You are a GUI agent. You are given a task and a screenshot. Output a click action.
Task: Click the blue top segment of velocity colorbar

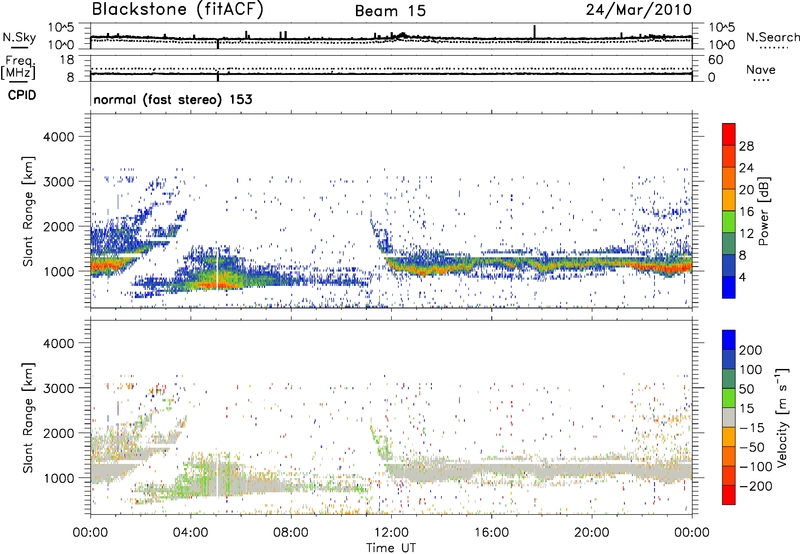click(729, 340)
